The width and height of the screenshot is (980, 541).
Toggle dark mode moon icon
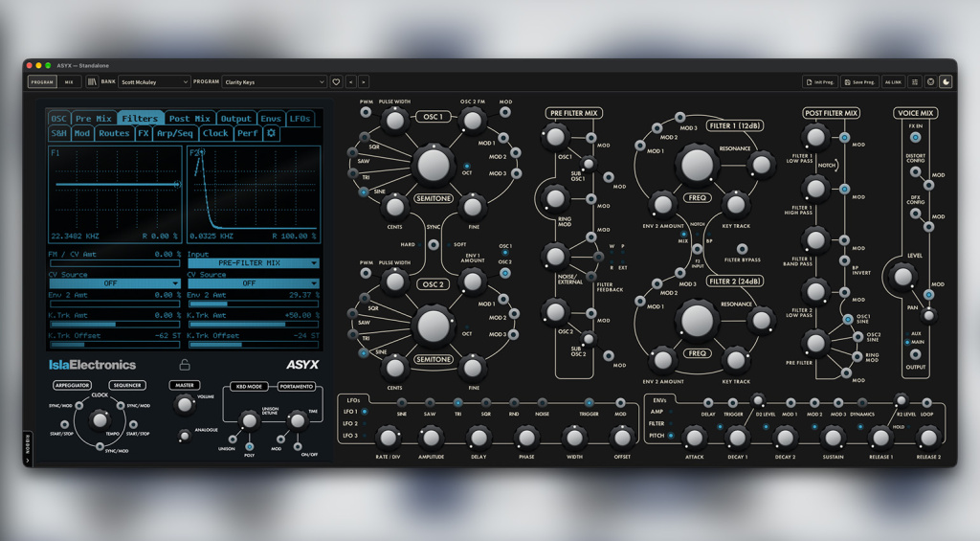pos(946,82)
